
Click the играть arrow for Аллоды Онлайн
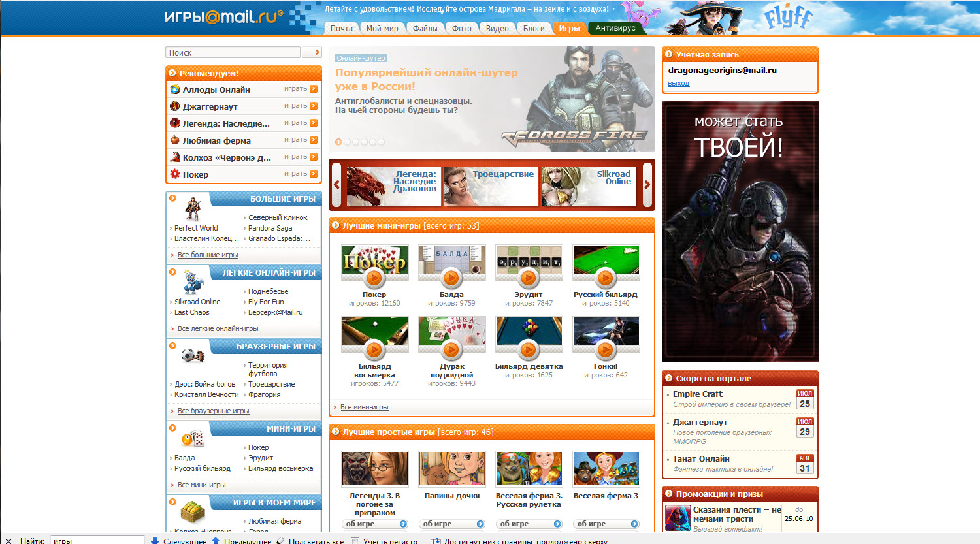pos(314,89)
